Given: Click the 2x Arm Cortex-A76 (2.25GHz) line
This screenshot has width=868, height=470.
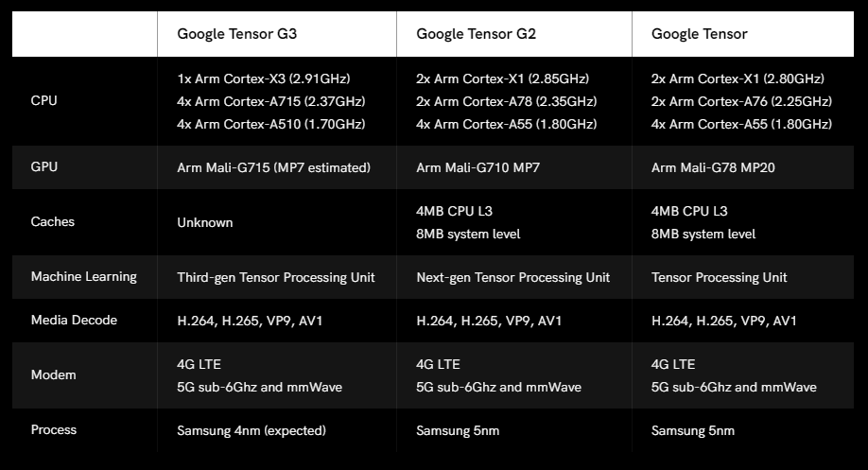Looking at the screenshot, I should (x=741, y=101).
